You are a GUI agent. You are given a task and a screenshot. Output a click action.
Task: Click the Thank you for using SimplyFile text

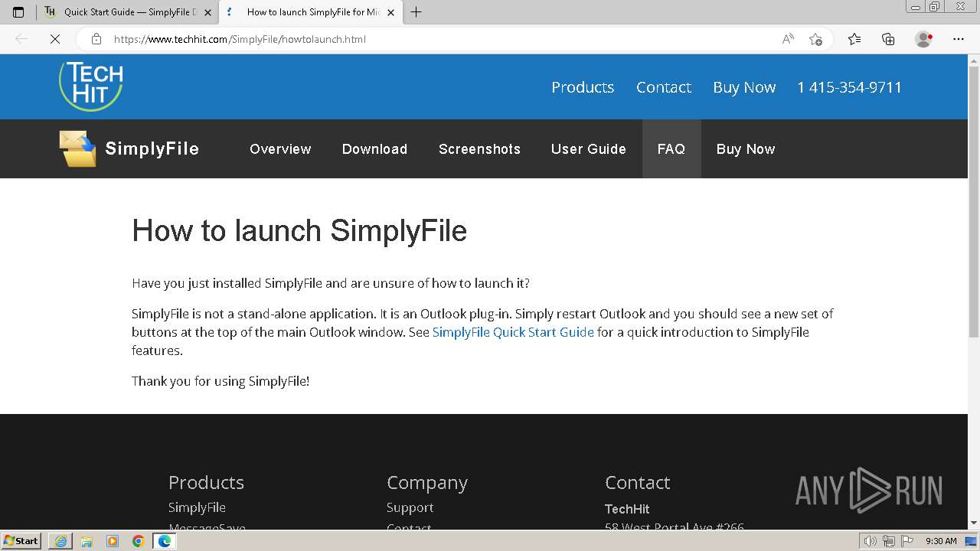click(x=220, y=381)
